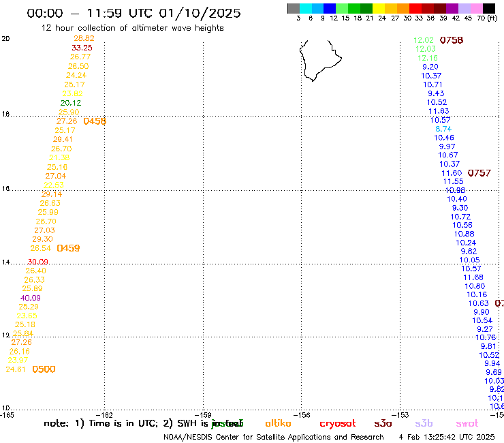This screenshot has height=443, width=504.
Task: Click the 12.16 light green wave height
Action: [428, 58]
